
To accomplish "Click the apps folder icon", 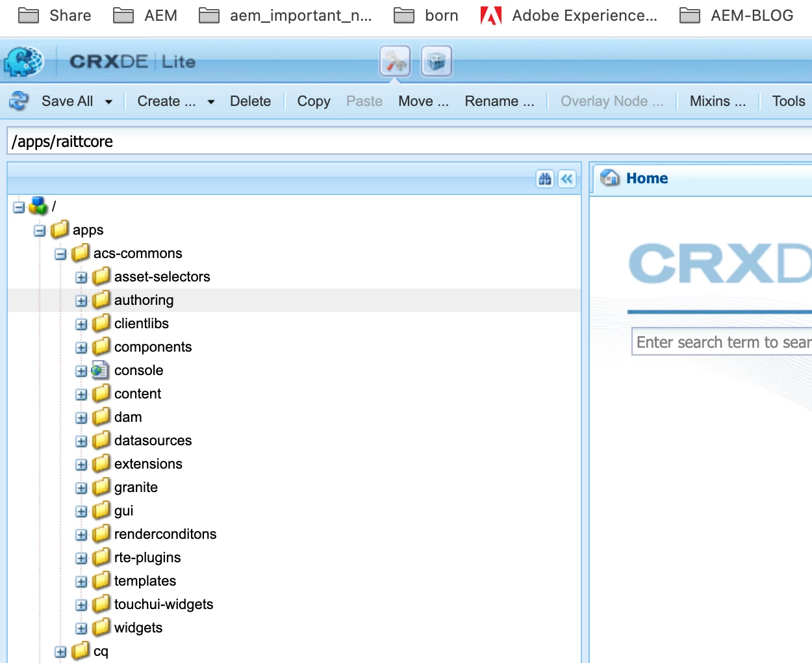I will [x=60, y=229].
